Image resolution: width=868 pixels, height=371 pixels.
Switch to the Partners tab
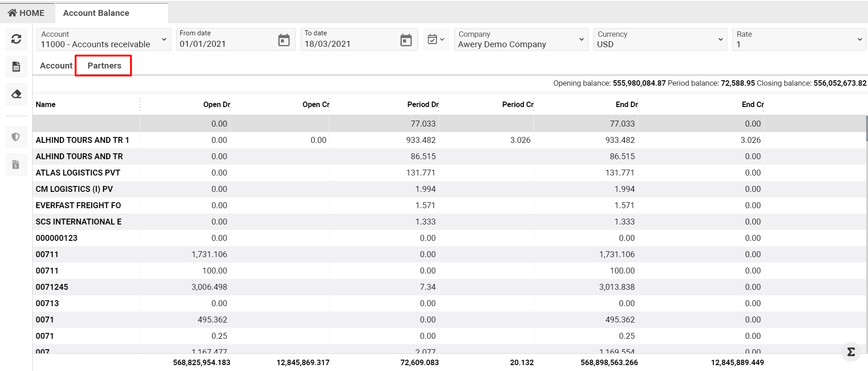[x=104, y=66]
